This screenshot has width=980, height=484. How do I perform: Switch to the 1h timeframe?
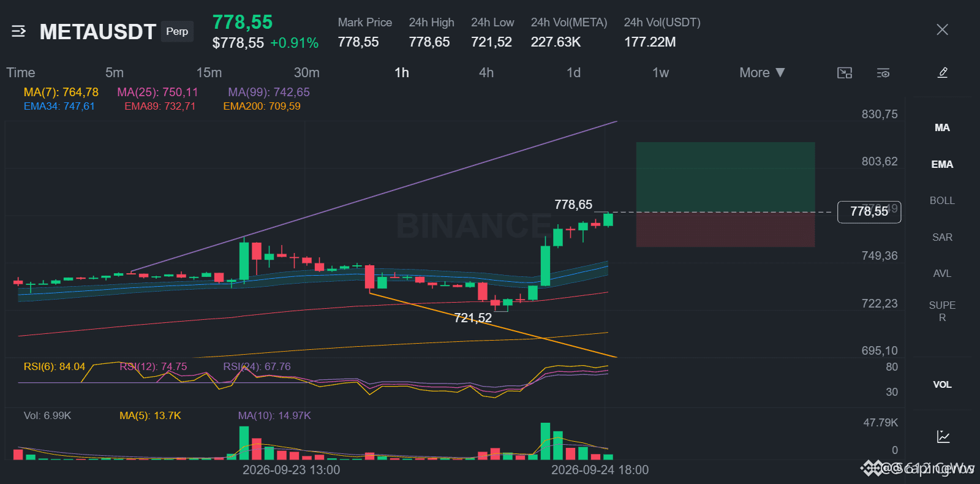pyautogui.click(x=401, y=72)
